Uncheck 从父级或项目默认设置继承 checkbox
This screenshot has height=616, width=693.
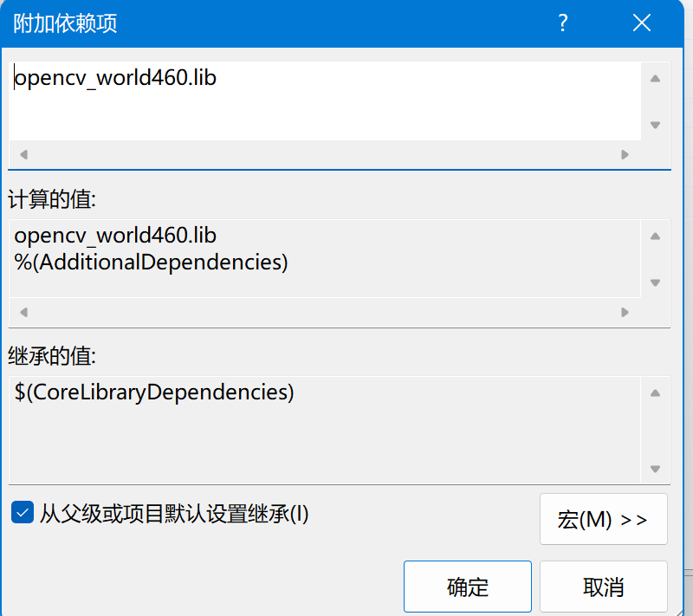[x=23, y=513]
